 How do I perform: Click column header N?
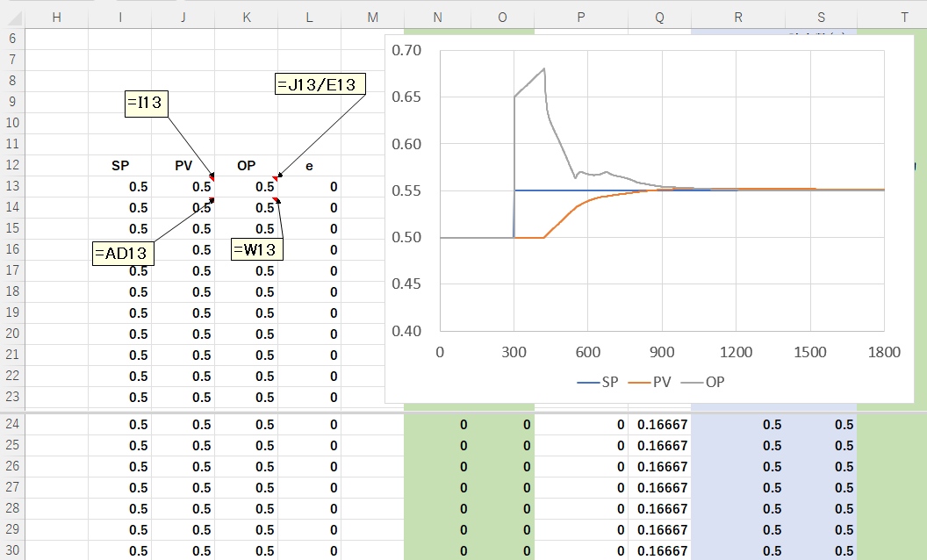(437, 18)
